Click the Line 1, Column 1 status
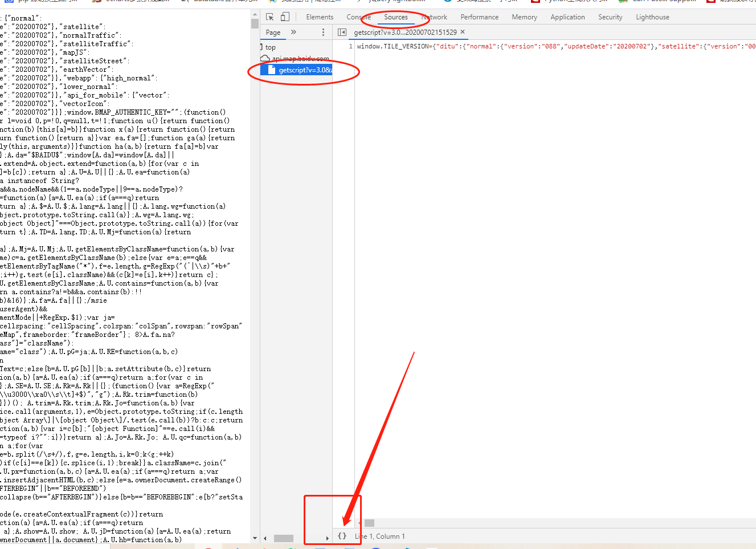 click(x=379, y=536)
